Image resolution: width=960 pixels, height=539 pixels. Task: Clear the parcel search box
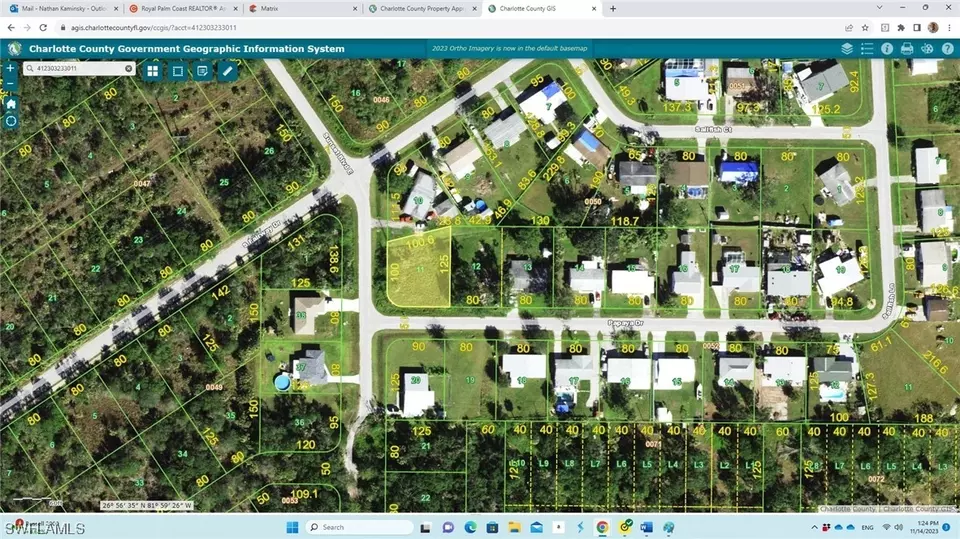[x=129, y=68]
